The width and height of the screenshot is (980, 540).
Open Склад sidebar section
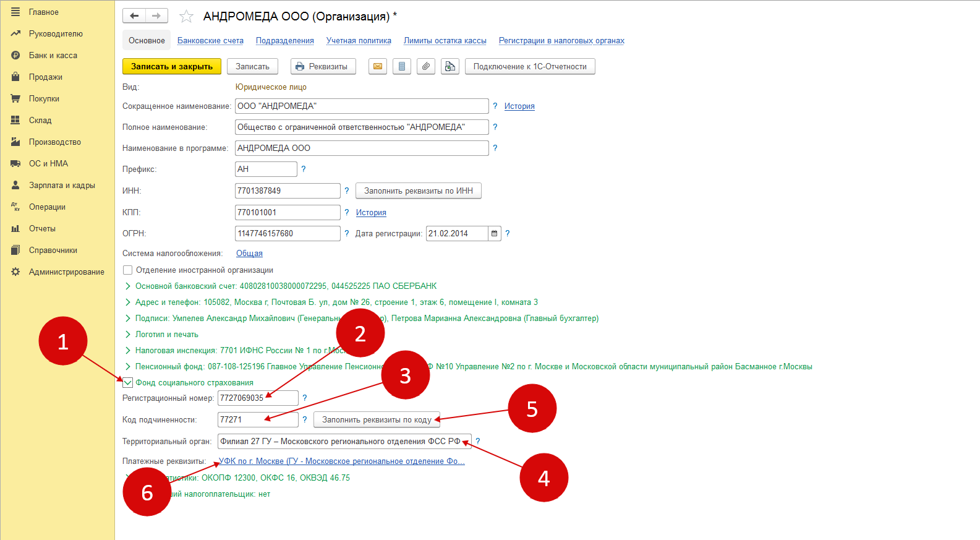pyautogui.click(x=40, y=121)
